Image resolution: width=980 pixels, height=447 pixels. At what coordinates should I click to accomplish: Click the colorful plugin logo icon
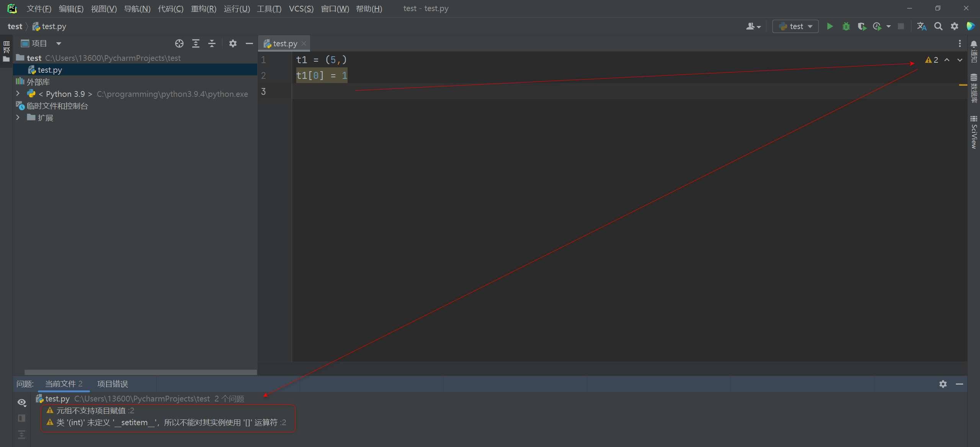(x=971, y=26)
